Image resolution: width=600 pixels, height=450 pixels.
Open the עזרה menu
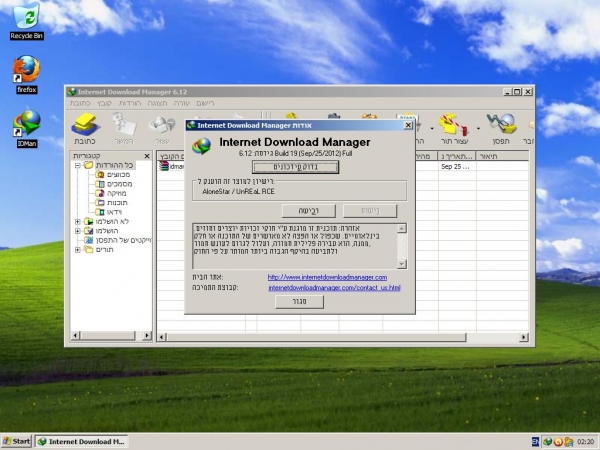click(x=182, y=103)
